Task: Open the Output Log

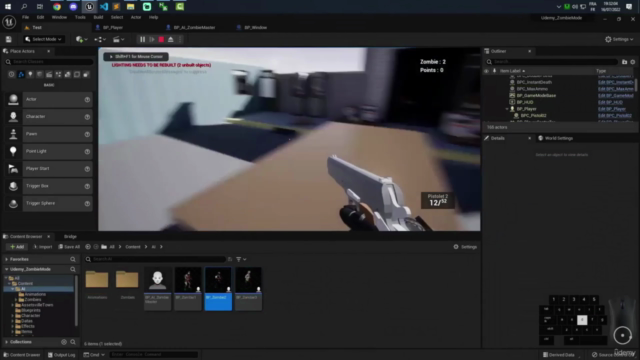Action: [62, 355]
